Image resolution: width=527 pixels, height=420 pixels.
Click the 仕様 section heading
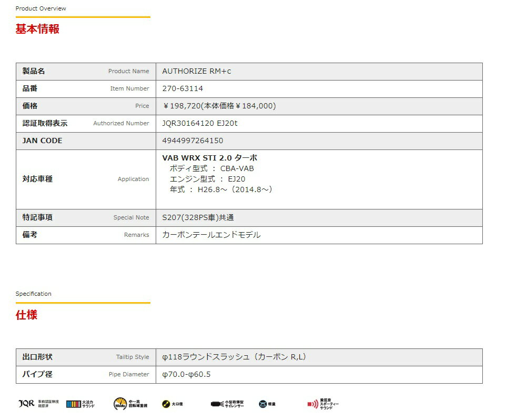(26, 315)
